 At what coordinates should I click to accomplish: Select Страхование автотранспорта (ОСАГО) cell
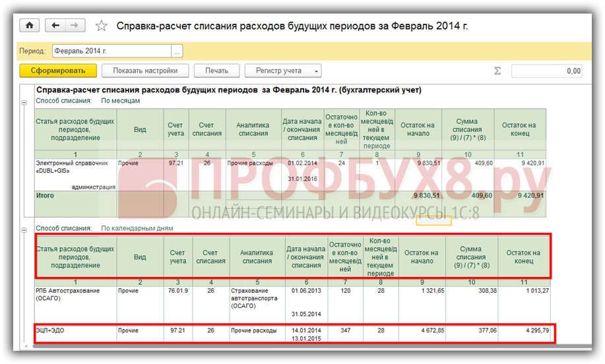click(x=254, y=299)
